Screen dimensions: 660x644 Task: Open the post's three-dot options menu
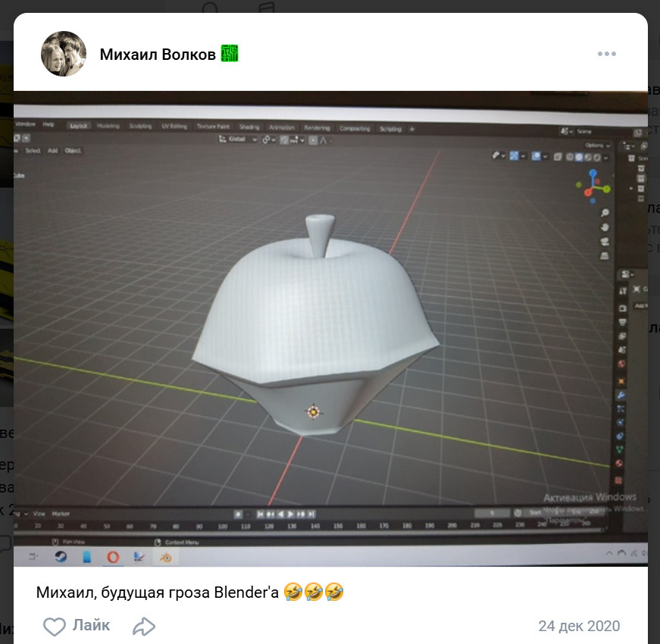(606, 54)
